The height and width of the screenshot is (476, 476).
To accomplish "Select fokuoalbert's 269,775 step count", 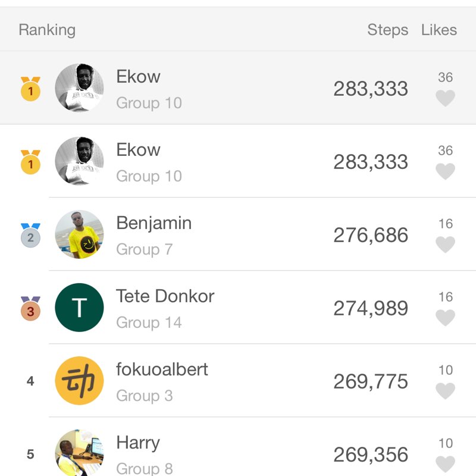I will pos(370,381).
